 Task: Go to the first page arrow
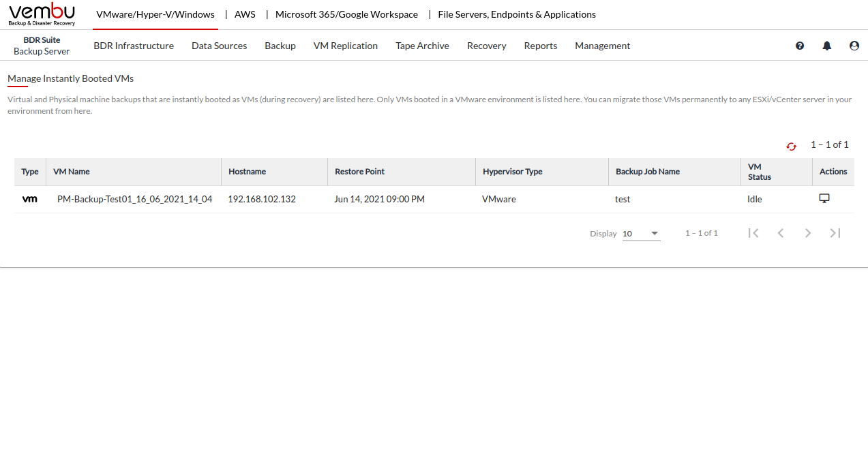pyautogui.click(x=753, y=233)
